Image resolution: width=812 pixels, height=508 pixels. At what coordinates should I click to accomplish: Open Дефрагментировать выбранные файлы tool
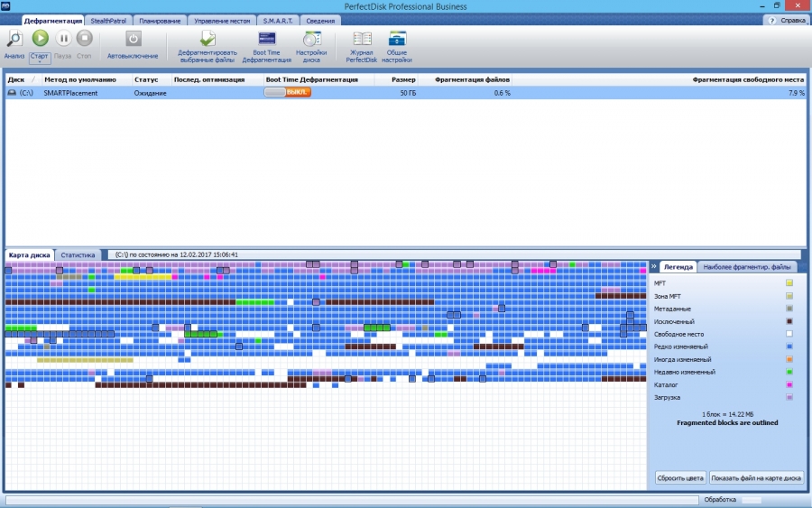coord(208,40)
